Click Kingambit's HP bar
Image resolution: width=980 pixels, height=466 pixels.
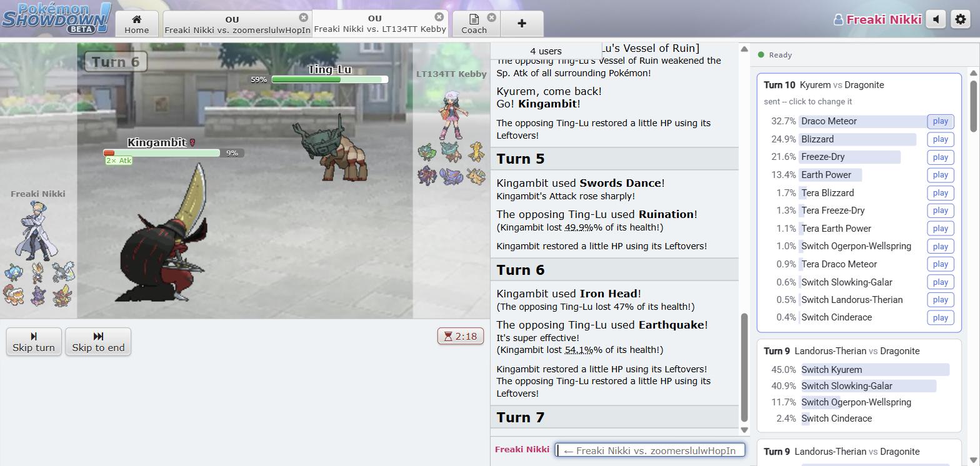point(162,153)
